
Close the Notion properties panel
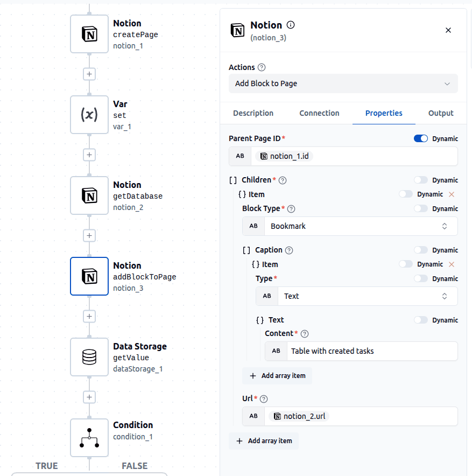point(448,30)
